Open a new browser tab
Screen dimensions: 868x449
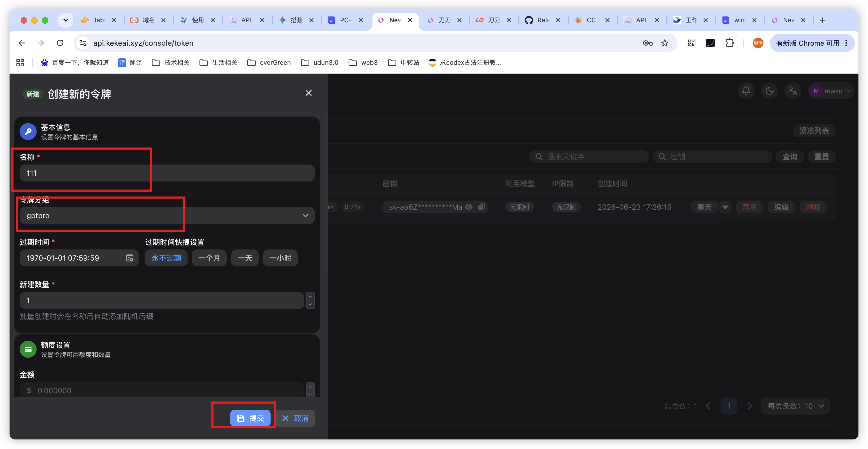[x=822, y=20]
